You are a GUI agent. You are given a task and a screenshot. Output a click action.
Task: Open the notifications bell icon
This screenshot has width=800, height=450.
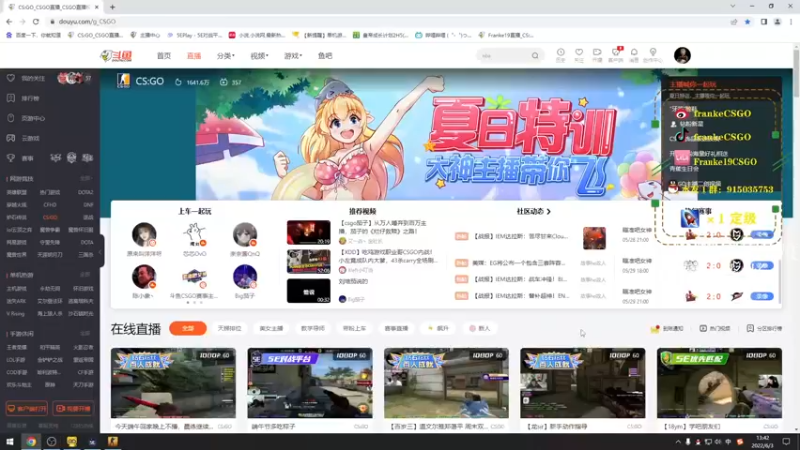pyautogui.click(x=634, y=55)
